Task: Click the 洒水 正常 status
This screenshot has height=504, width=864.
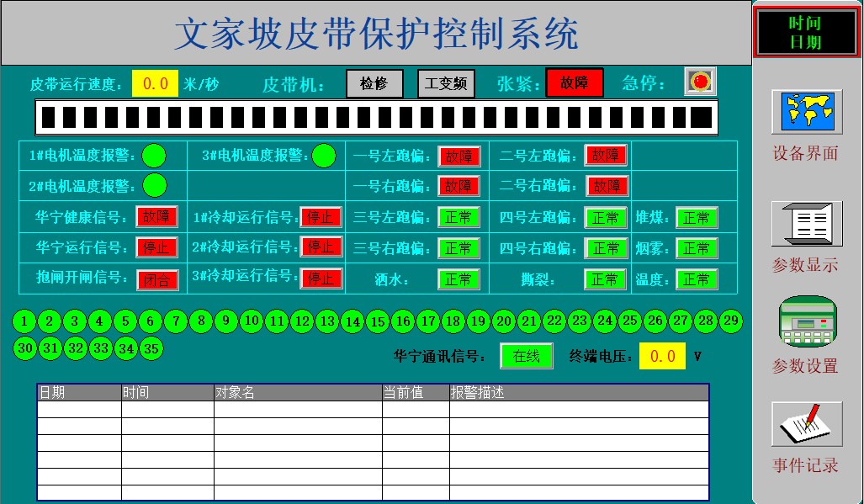Action: [459, 279]
